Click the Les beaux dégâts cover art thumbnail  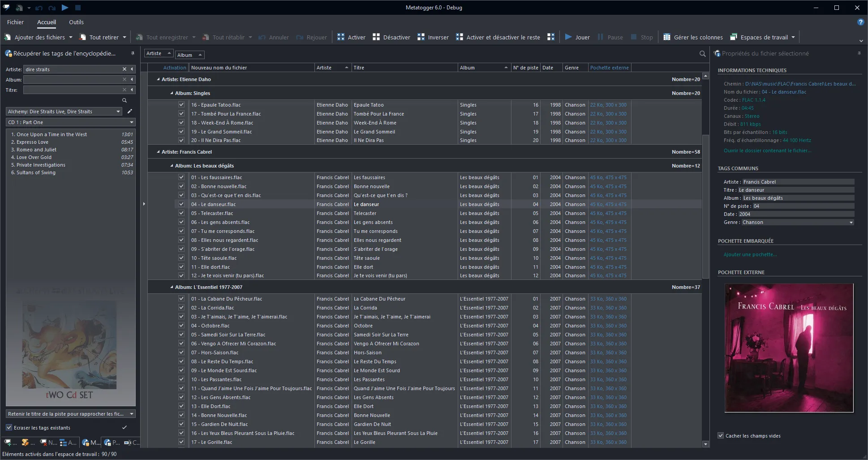coord(789,348)
